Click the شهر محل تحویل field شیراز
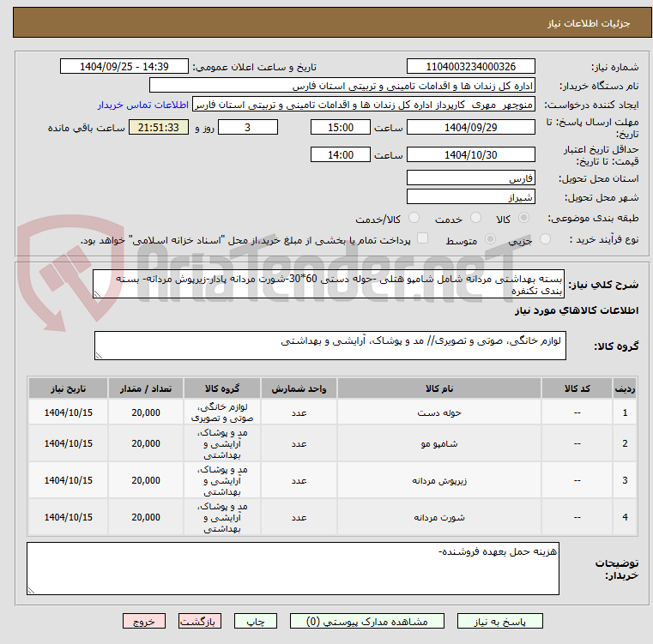This screenshot has width=653, height=644. coord(470,197)
